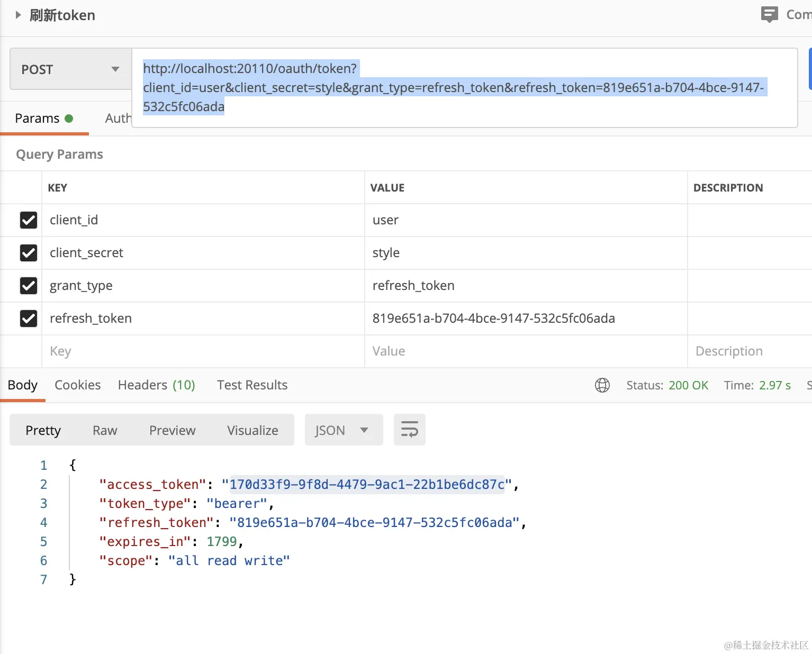Uncheck the grant_type parameter checkbox
This screenshot has height=654, width=812.
coord(29,286)
